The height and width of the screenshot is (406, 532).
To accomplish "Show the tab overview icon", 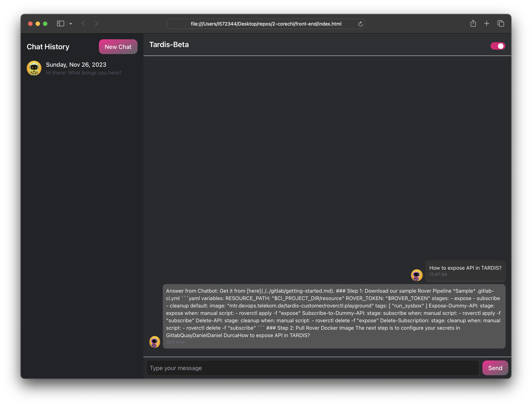I will (501, 24).
